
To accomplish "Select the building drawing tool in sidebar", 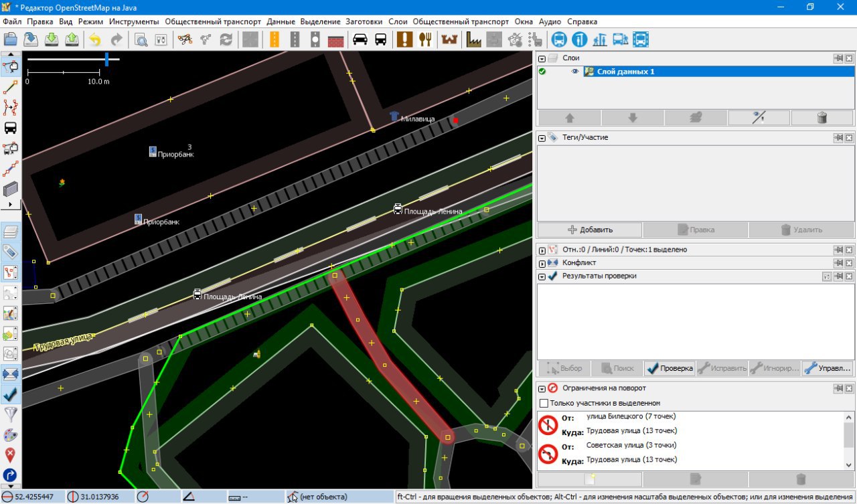I will click(10, 189).
